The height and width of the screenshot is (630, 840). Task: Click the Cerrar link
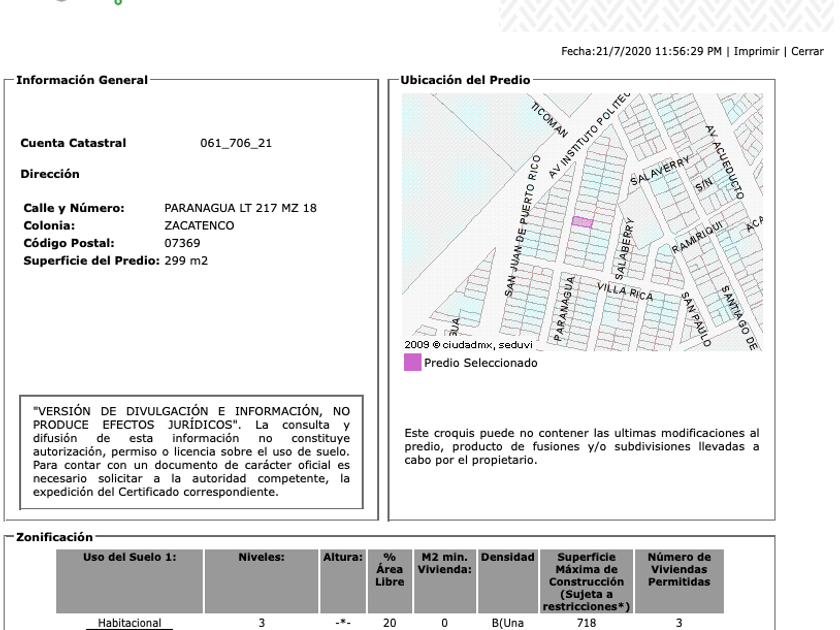tap(807, 51)
